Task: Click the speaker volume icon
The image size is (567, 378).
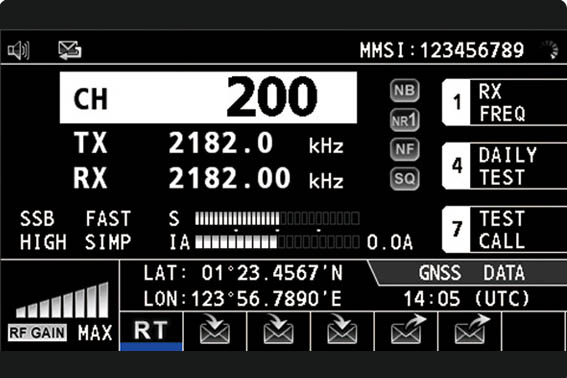Action: (19, 50)
